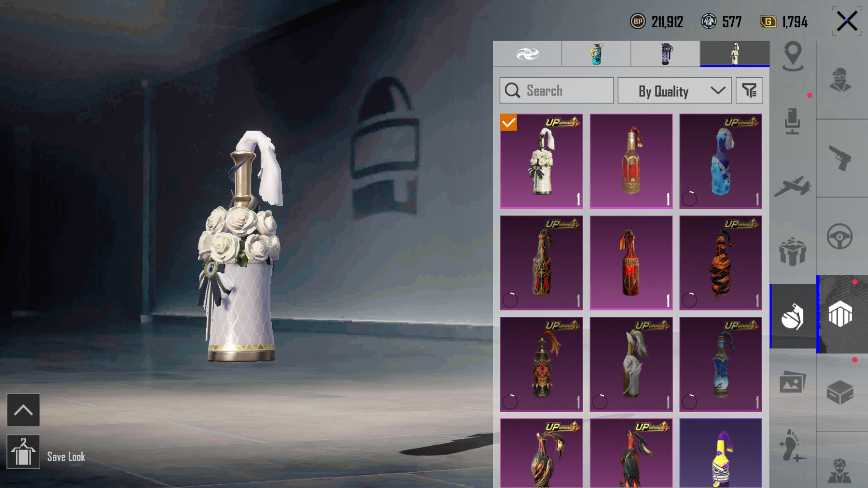The width and height of the screenshot is (868, 488).
Task: Open the gift box category
Action: tap(793, 251)
